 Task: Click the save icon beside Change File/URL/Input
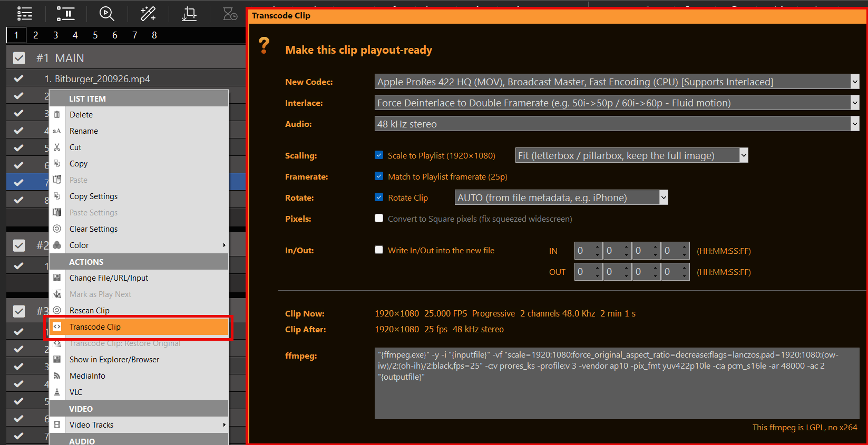(57, 278)
